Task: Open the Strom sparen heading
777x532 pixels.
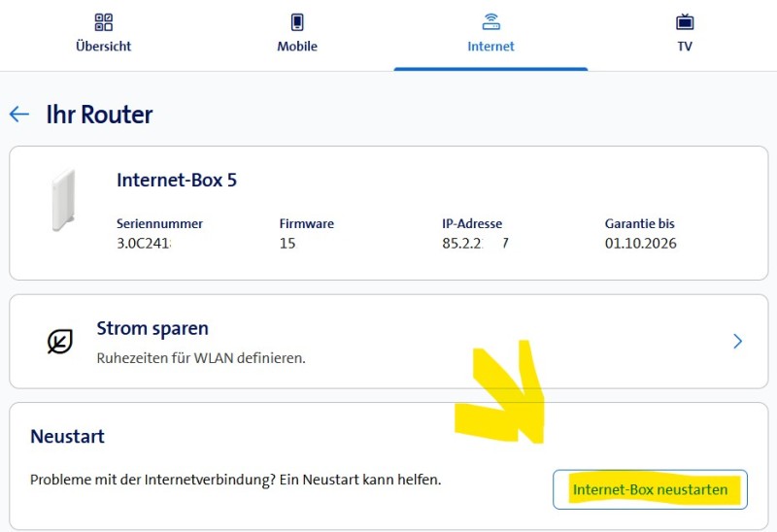Action: click(x=152, y=328)
